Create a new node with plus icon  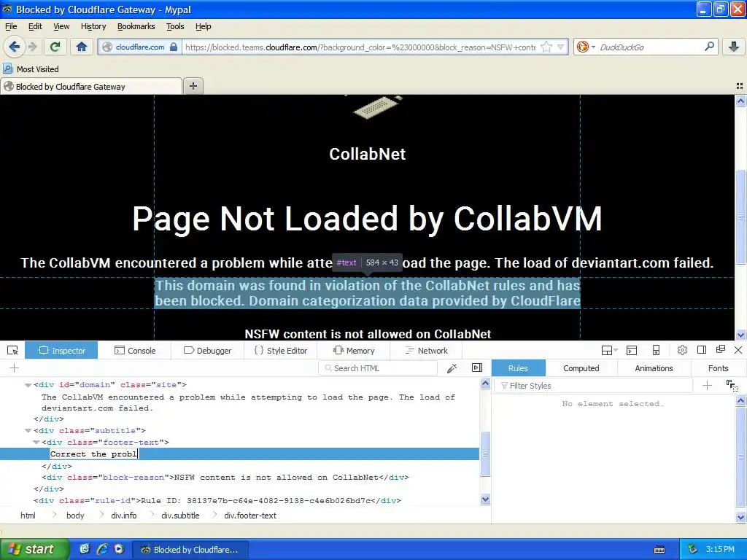15,367
